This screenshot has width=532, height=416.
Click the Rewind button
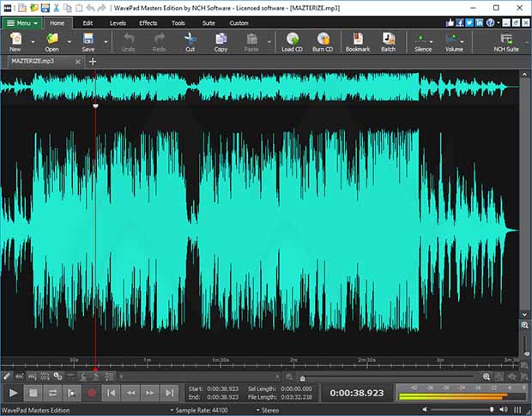click(x=130, y=393)
